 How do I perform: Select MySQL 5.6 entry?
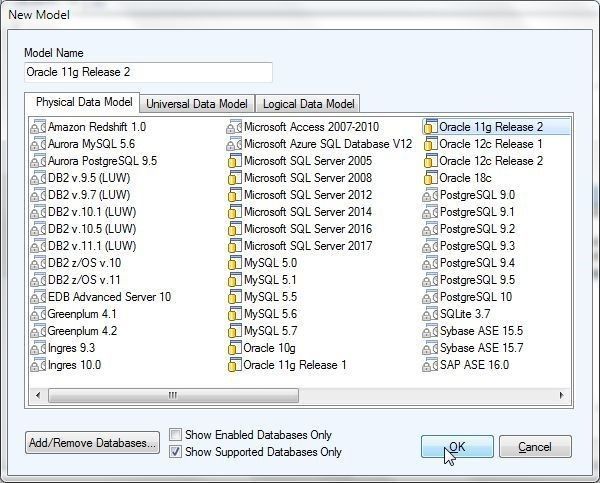click(x=262, y=314)
